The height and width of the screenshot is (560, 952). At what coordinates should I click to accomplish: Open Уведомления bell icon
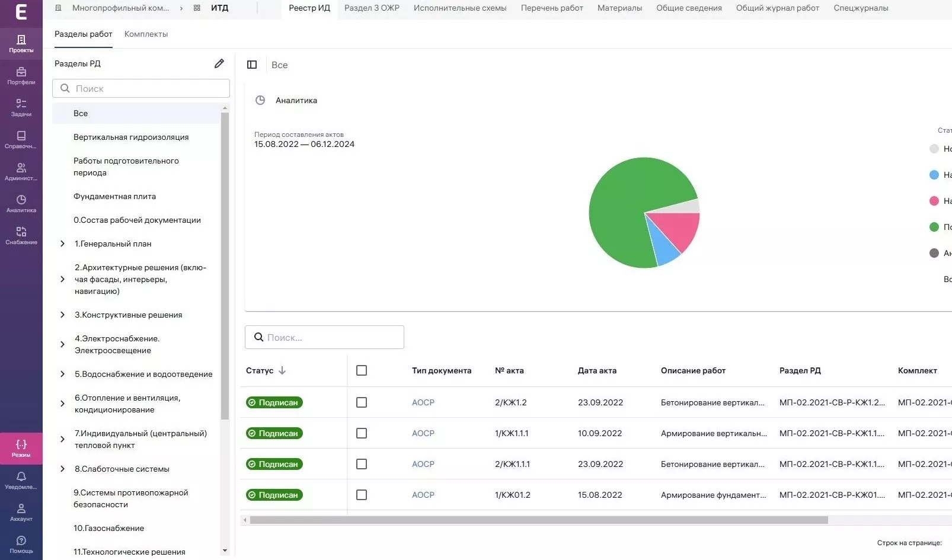coord(21,480)
